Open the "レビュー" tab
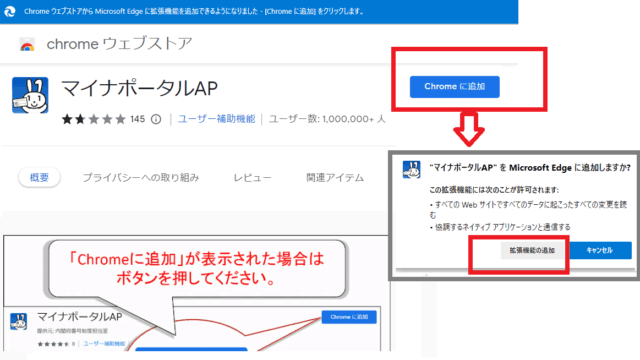The image size is (640, 360). click(252, 178)
